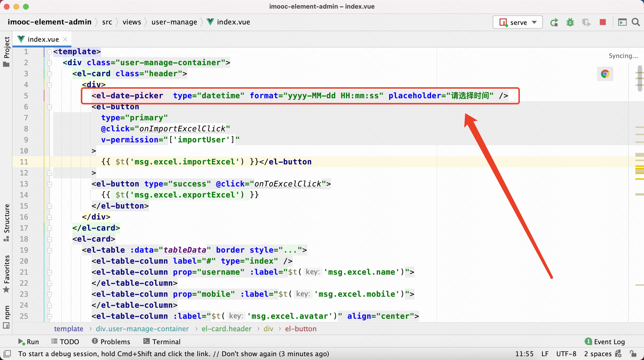This screenshot has height=360, width=644.
Task: Click the editor vertical scrollbar thumb
Action: [639, 78]
